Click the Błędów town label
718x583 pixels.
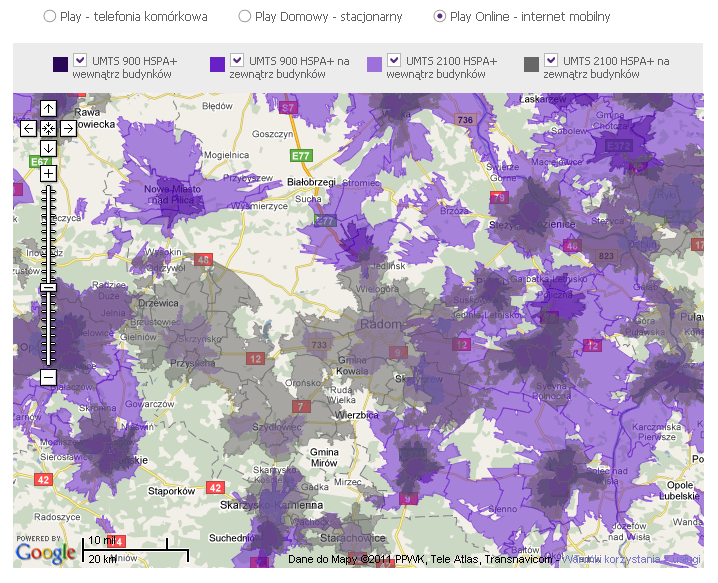click(218, 106)
